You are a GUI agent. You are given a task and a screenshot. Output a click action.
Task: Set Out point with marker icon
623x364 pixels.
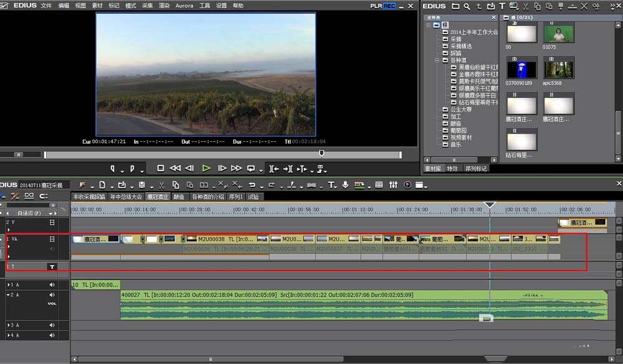point(132,169)
